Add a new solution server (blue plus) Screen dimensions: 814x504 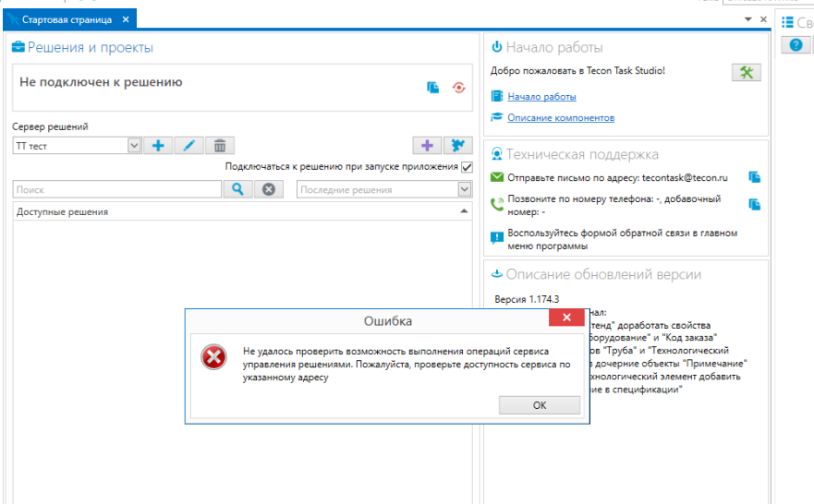158,146
